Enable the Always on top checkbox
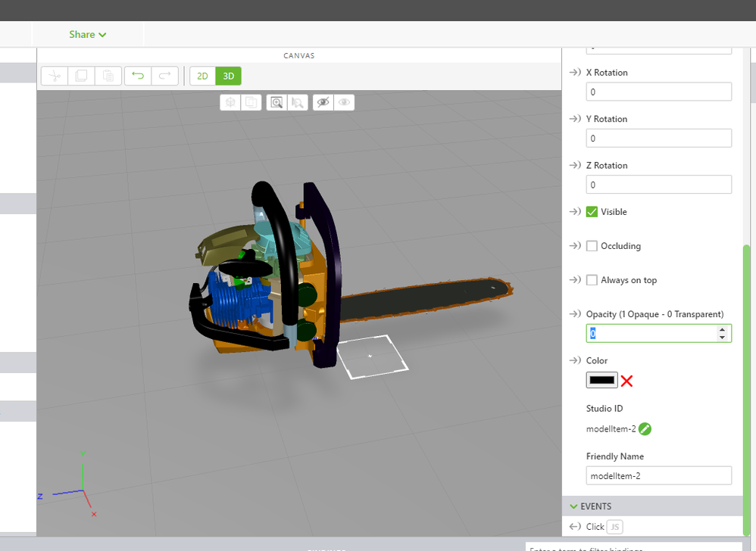This screenshot has width=756, height=551. click(x=592, y=280)
